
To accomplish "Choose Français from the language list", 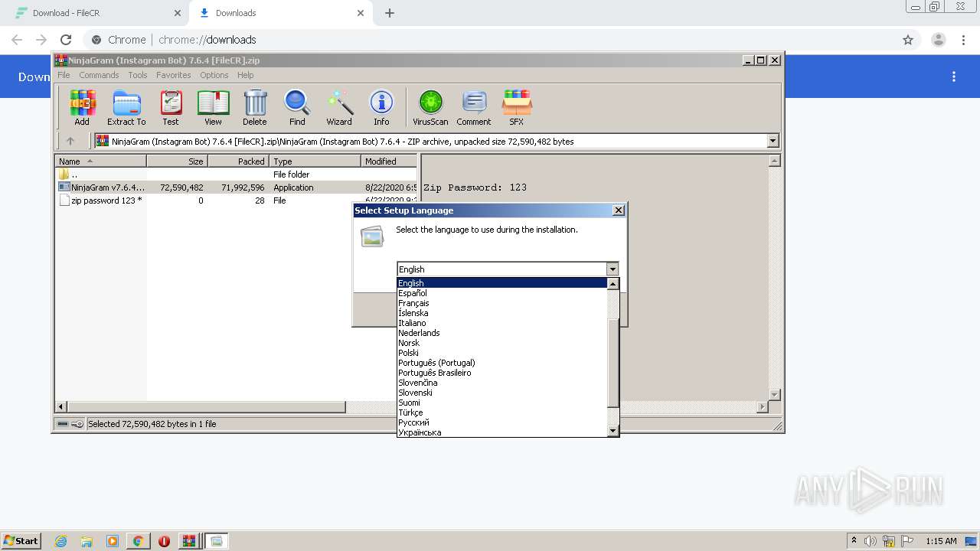I will [501, 303].
